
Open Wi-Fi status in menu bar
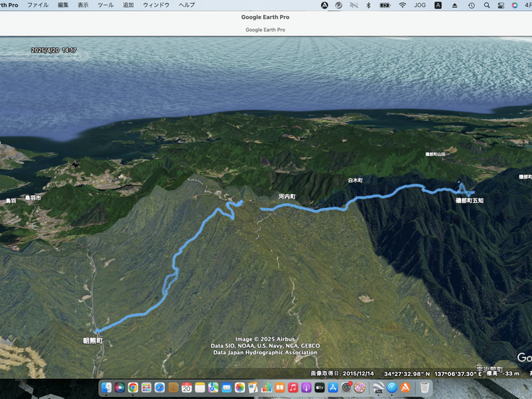[x=403, y=5]
